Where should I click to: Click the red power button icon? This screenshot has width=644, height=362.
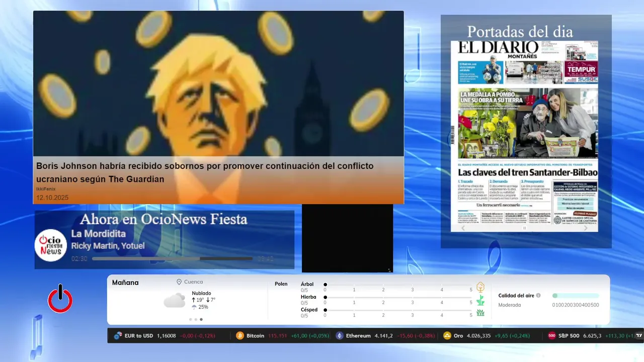[60, 299]
